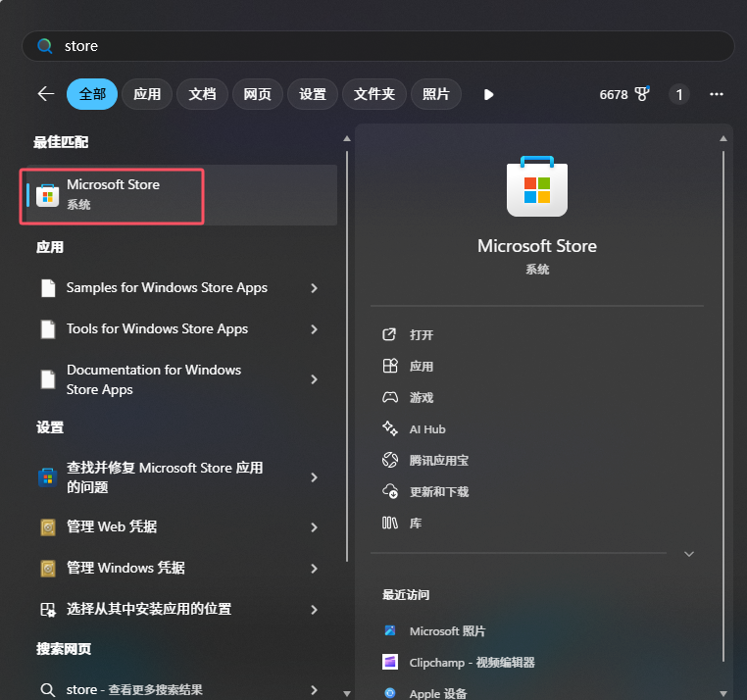Expand Documentation for Windows Store Apps chevron

click(314, 379)
